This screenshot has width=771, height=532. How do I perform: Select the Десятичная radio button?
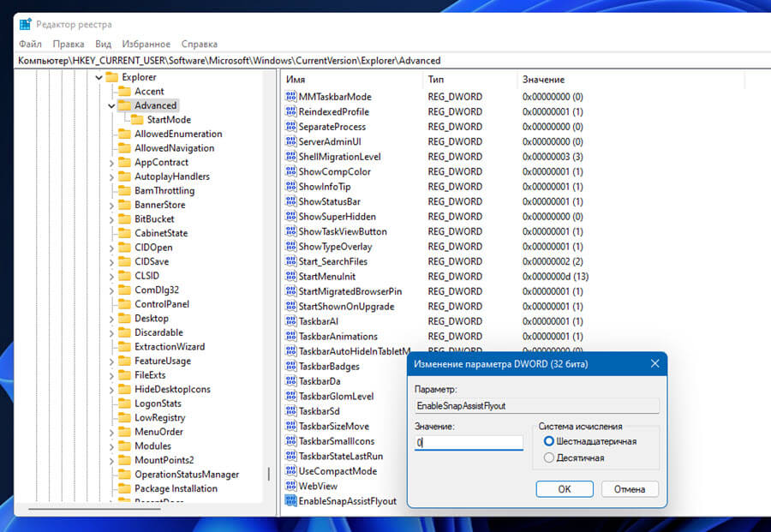[549, 457]
